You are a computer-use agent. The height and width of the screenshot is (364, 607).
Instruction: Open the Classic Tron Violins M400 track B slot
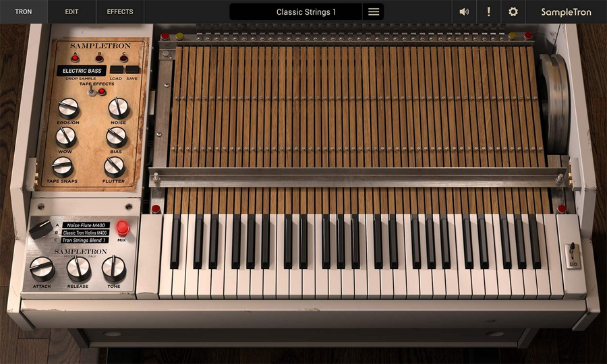point(85,233)
